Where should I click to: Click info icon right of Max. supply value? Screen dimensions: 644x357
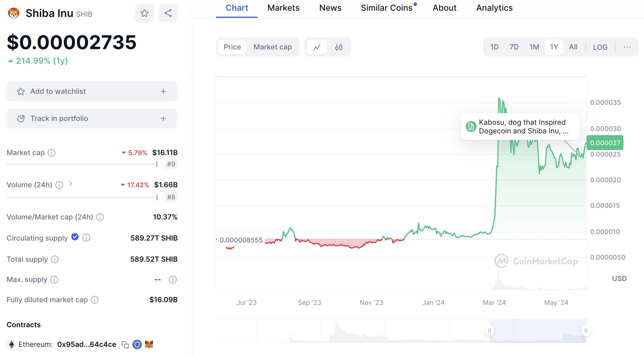pyautogui.click(x=173, y=280)
